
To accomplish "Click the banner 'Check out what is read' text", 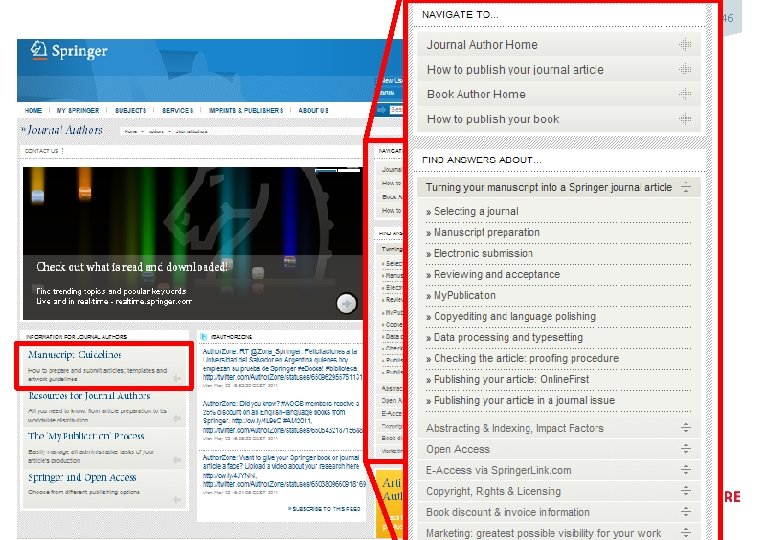I will coord(132,267).
